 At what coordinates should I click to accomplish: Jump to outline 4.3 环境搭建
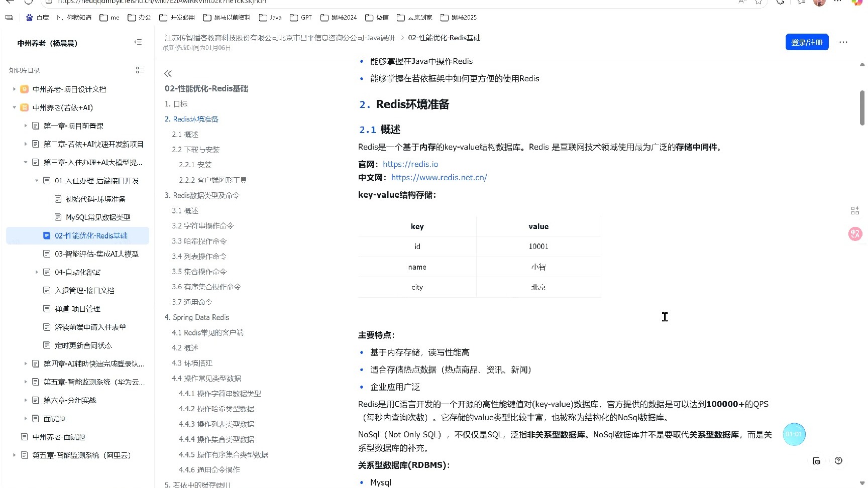192,363
